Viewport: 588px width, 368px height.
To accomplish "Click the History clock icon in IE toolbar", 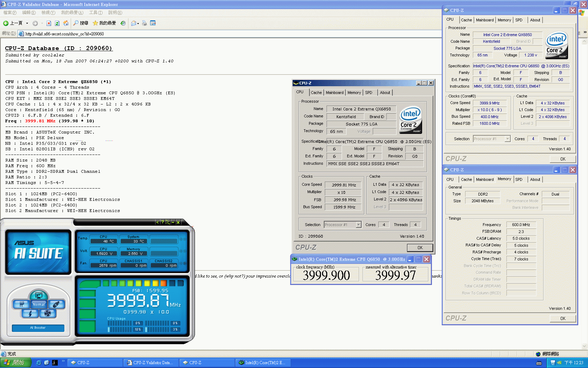I will pos(123,23).
